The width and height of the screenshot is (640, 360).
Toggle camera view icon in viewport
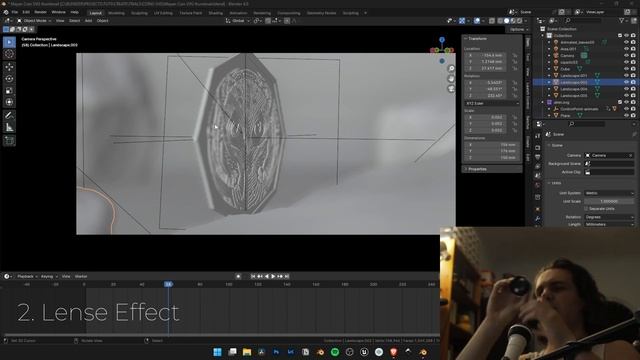(x=451, y=89)
